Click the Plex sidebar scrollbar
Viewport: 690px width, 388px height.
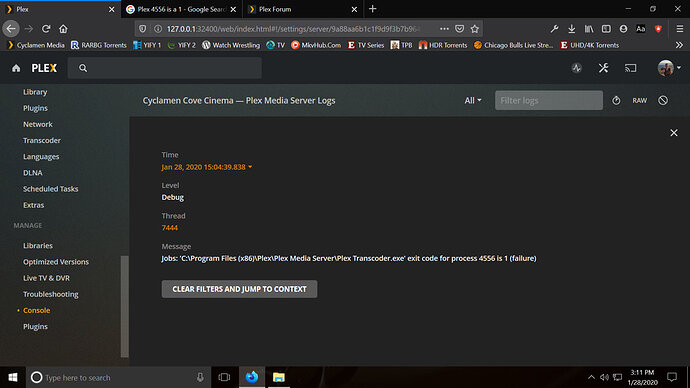pos(125,306)
